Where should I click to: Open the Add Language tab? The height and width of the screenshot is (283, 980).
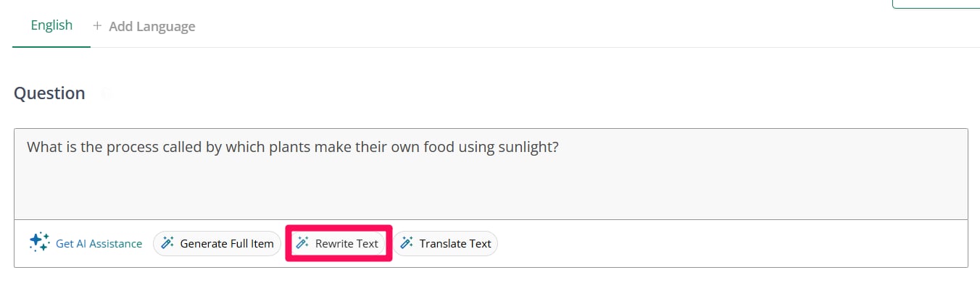144,26
